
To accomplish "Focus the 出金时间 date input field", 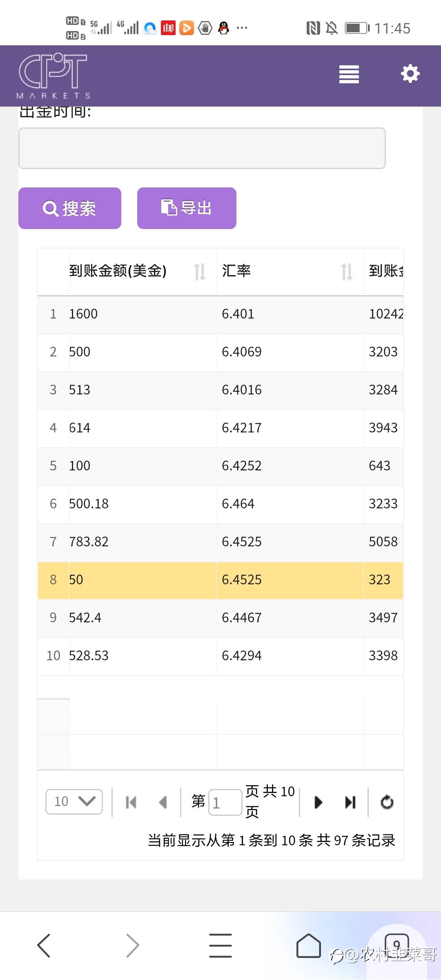I will point(202,148).
